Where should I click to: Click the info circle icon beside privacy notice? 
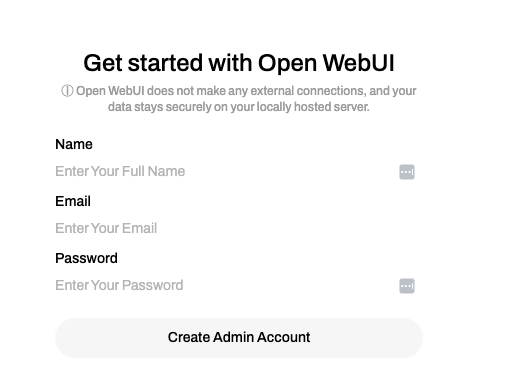[67, 91]
